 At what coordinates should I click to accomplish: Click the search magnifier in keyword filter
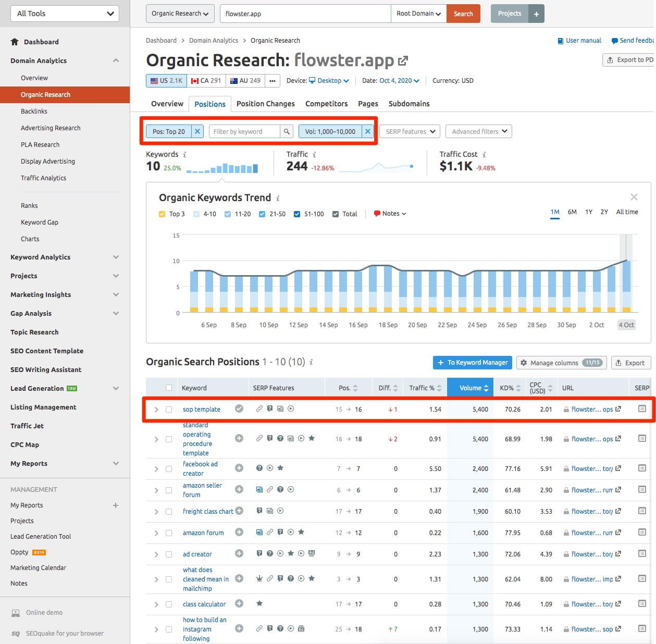(287, 131)
